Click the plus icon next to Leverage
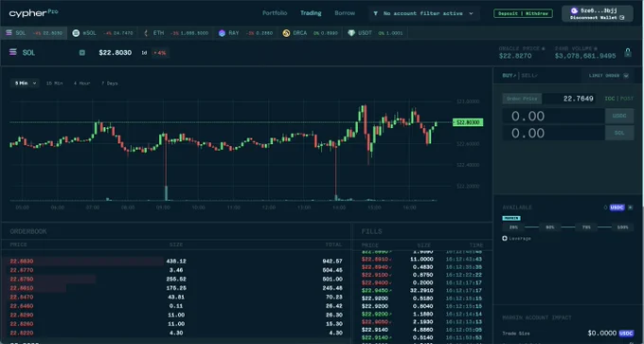The image size is (644, 344). (505, 239)
